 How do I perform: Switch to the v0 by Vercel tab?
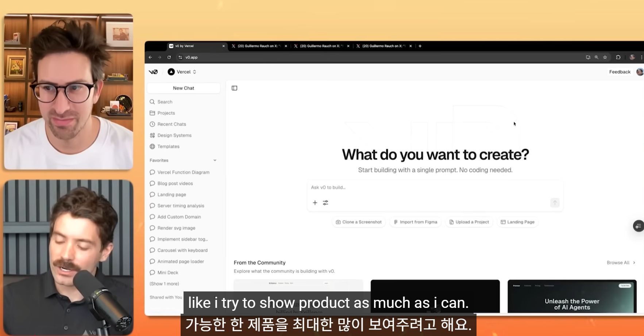[197, 46]
